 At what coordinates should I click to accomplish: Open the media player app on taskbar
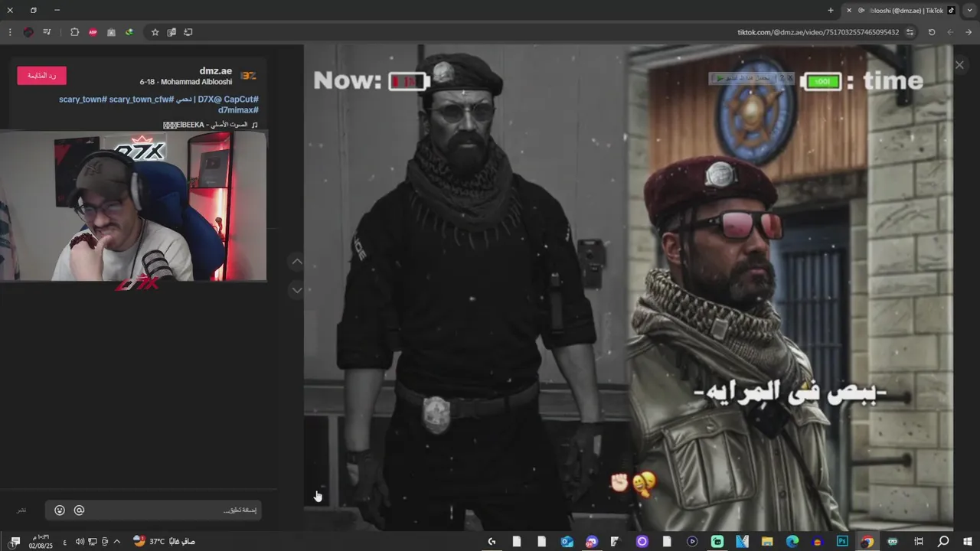click(x=692, y=541)
